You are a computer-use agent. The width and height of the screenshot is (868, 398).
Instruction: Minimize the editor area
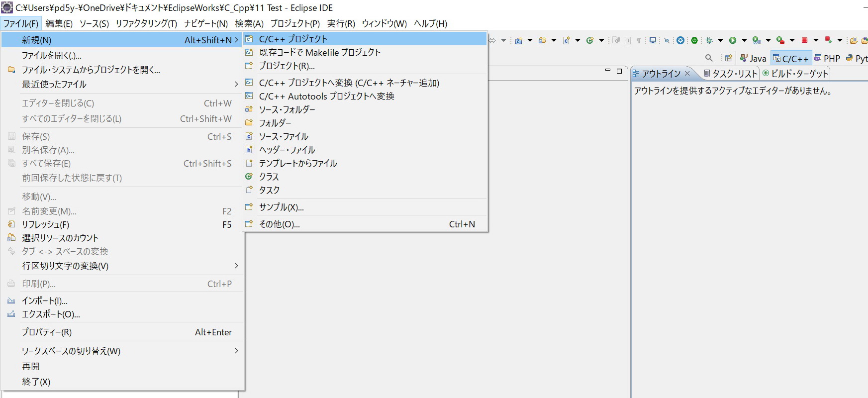608,71
